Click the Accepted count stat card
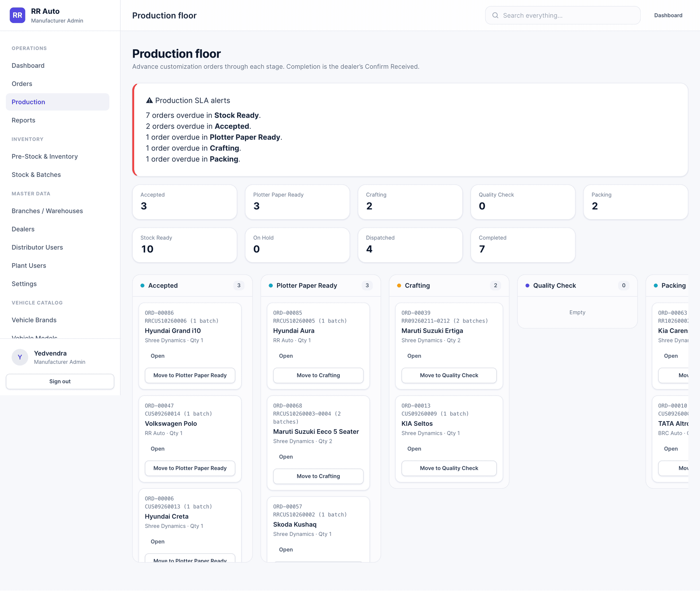Viewport: 700px width, 591px height. pos(184,202)
